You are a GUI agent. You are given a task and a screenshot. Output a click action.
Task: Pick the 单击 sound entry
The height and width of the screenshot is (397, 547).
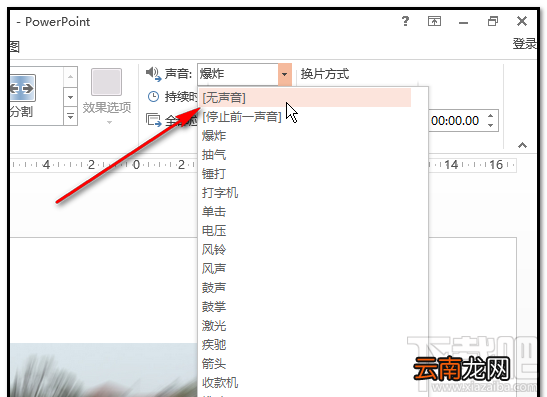(x=306, y=212)
